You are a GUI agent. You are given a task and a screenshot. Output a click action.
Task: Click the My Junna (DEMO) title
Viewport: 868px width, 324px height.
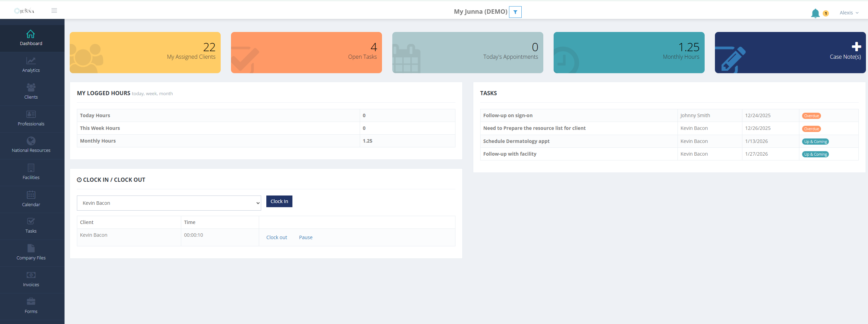point(481,12)
